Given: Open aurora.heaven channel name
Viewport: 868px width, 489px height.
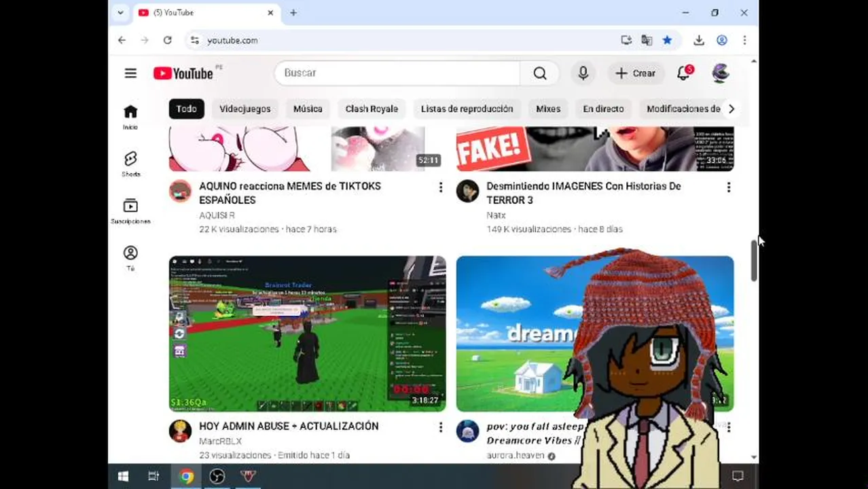Looking at the screenshot, I should pos(516,456).
